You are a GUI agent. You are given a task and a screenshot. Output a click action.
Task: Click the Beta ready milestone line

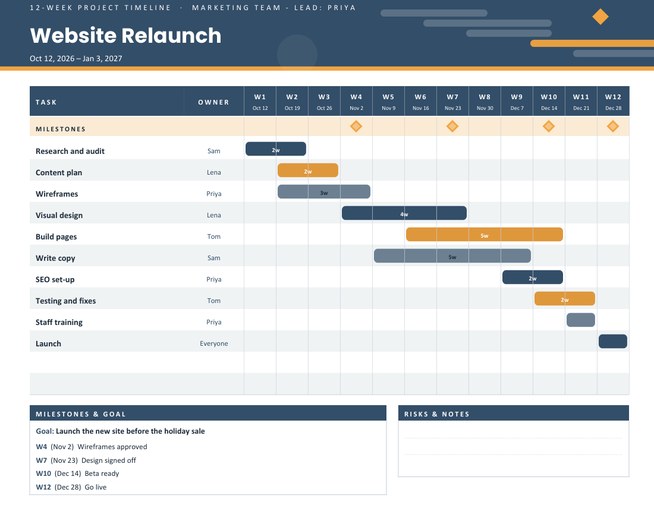click(78, 474)
